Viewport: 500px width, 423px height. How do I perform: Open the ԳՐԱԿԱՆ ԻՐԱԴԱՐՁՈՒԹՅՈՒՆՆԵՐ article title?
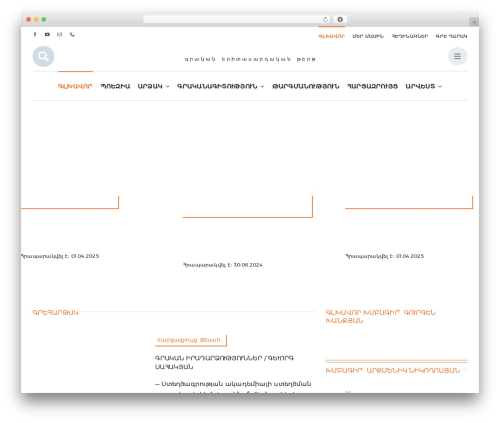point(224,362)
